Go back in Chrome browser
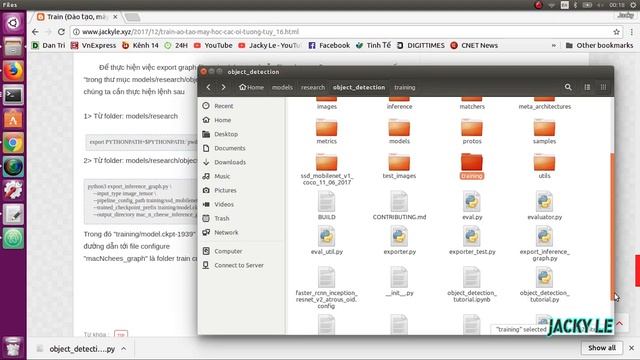Screen dimensions: 640x360 pyautogui.click(x=35, y=32)
